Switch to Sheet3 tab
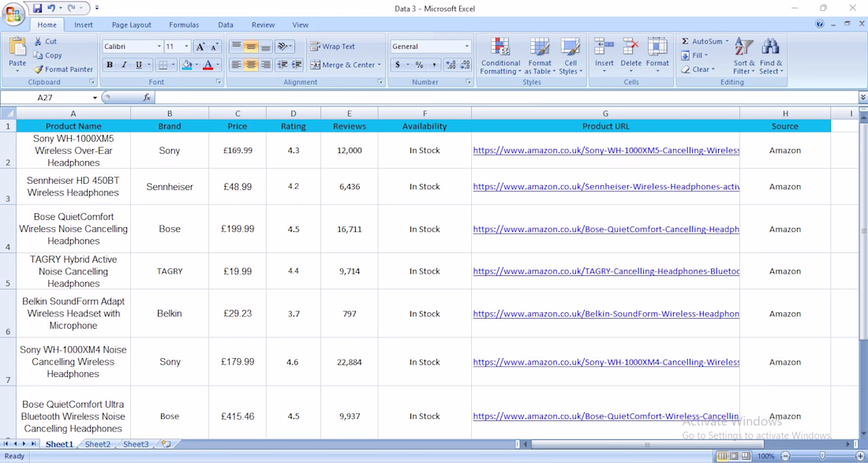Screen dimensions: 868x463 [136, 444]
